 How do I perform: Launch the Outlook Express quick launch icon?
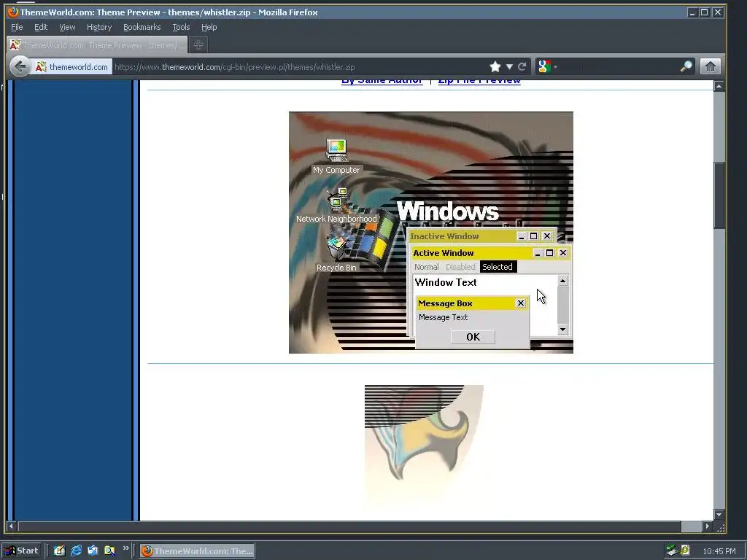93,551
